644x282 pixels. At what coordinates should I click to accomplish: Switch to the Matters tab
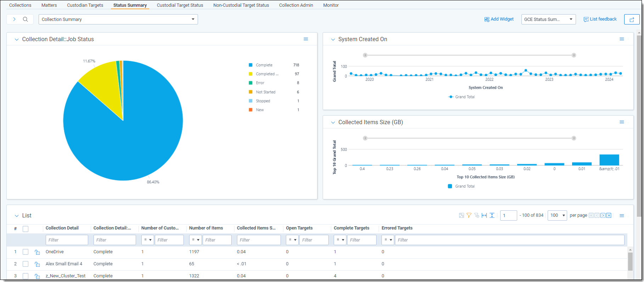(x=49, y=5)
